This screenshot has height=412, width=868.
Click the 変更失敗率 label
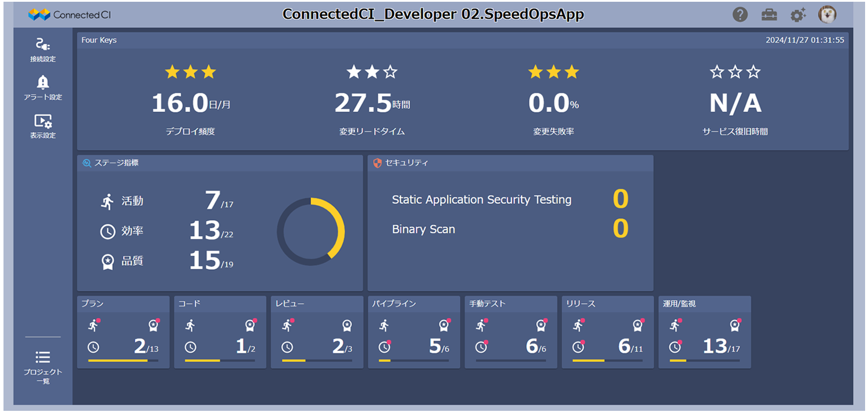[x=554, y=132]
